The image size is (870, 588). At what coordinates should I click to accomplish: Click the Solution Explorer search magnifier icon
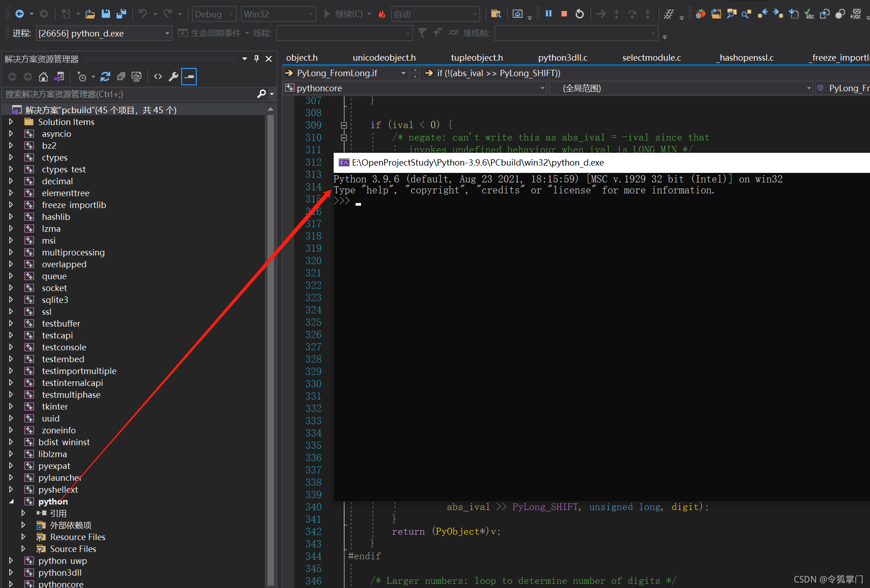(262, 94)
